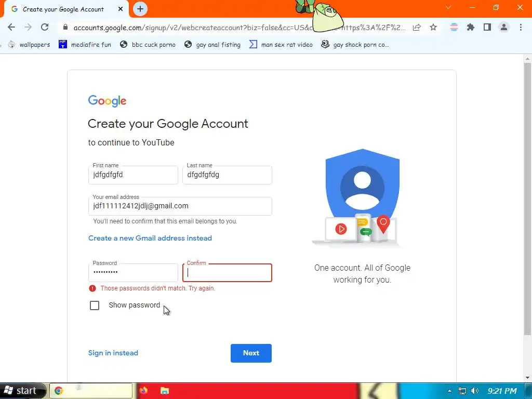Open the Windows start button
This screenshot has width=532, height=399.
pyautogui.click(x=22, y=391)
